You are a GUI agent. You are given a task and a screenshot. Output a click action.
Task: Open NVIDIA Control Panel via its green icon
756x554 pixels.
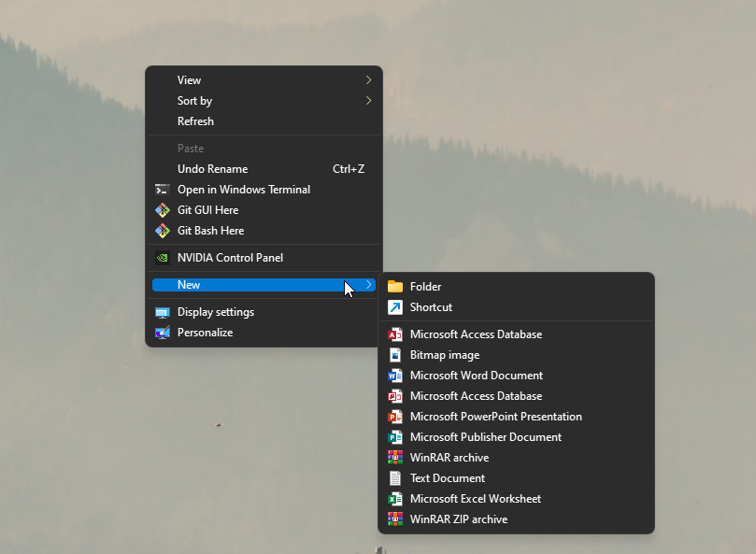tap(163, 258)
